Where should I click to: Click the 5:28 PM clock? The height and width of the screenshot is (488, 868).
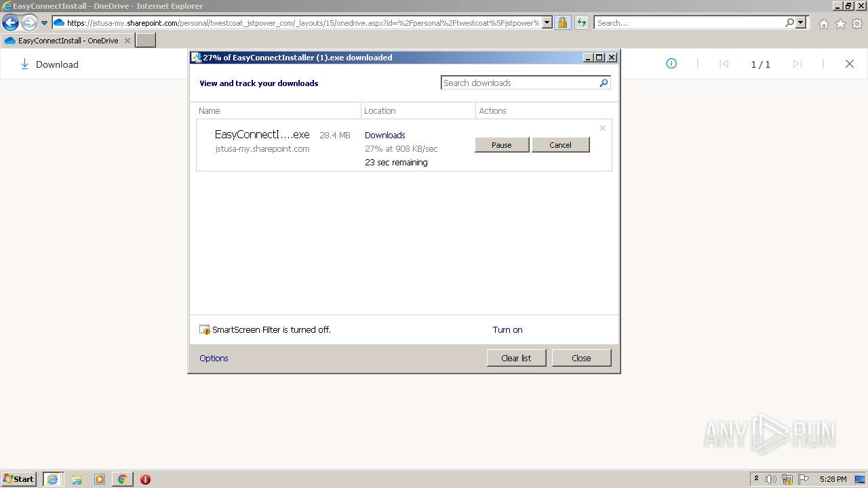click(833, 479)
